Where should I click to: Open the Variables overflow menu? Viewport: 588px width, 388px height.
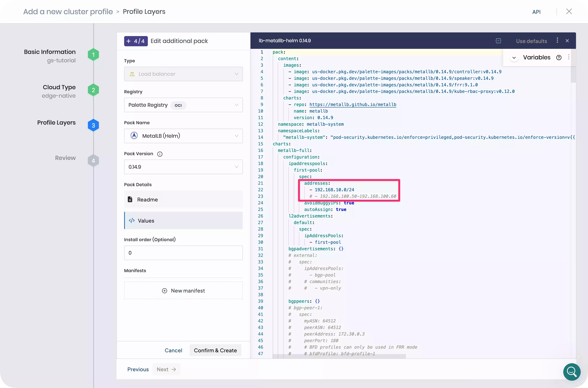click(569, 57)
